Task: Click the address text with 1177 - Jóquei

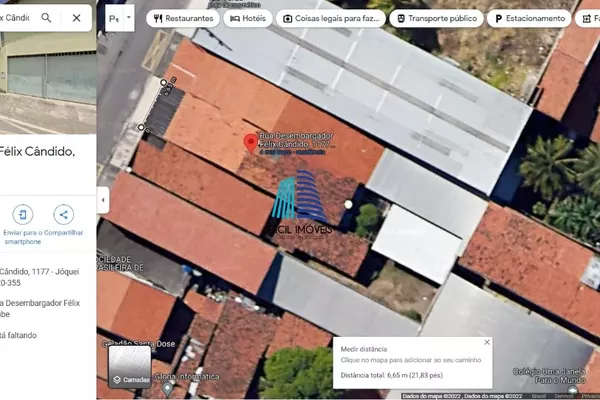Action: [x=39, y=277]
